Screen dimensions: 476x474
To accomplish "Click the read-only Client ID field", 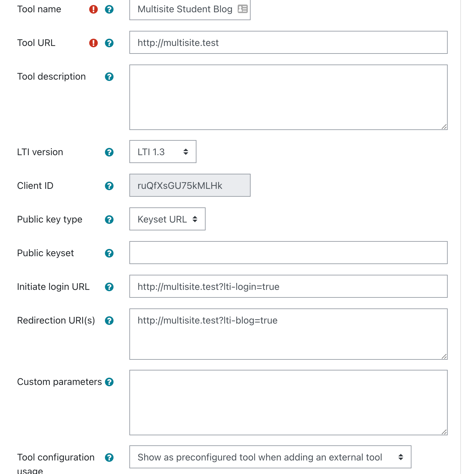I will click(x=190, y=185).
